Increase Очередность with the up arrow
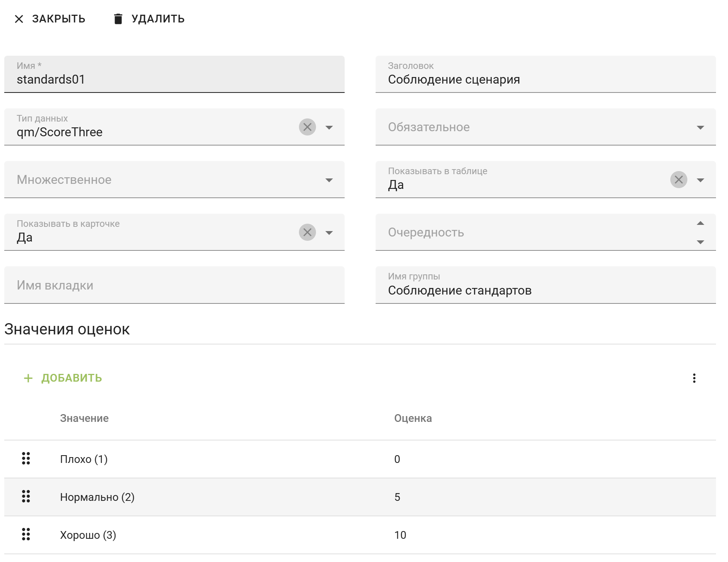The height and width of the screenshot is (562, 728). pyautogui.click(x=700, y=223)
